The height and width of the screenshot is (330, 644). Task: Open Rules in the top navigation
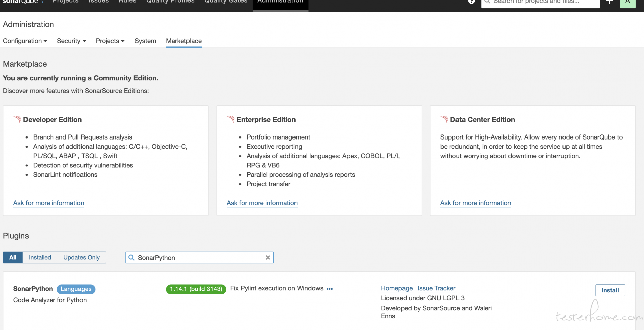pyautogui.click(x=127, y=2)
